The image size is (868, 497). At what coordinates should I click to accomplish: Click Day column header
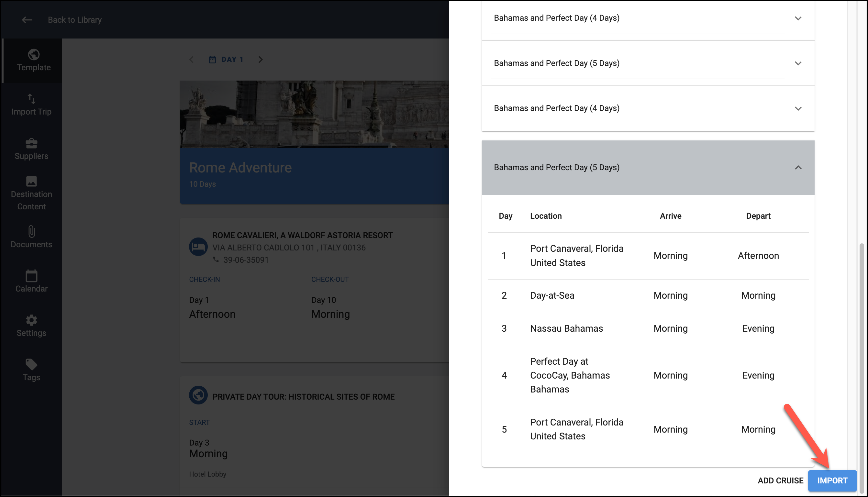(505, 216)
